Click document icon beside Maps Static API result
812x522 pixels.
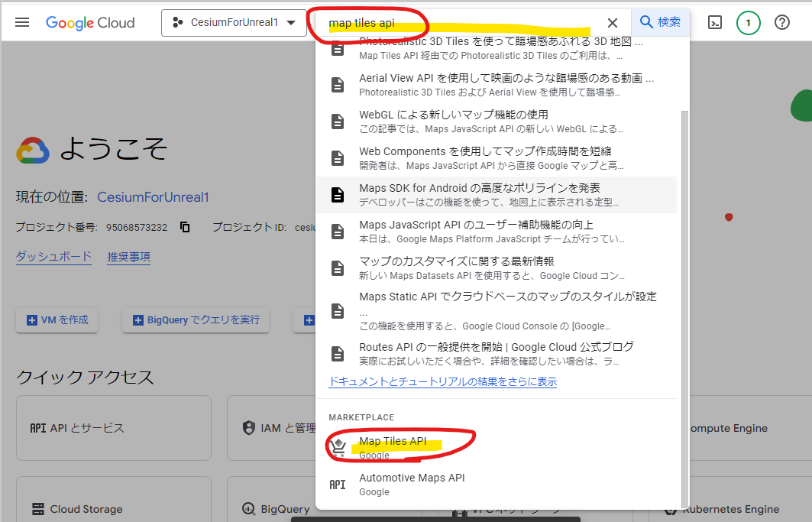(x=338, y=311)
